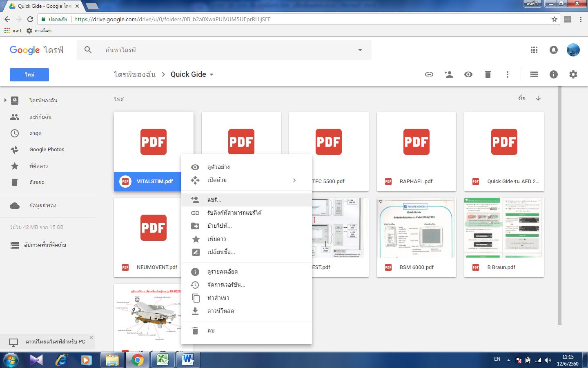Choose get shareable link in context menu
Viewport: 588px width, 368px height.
pos(247,213)
